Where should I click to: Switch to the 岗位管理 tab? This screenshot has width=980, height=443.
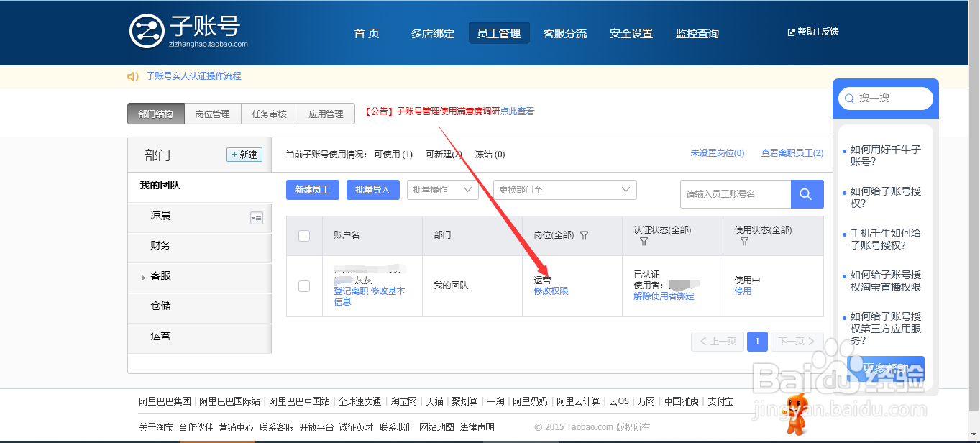click(x=213, y=114)
